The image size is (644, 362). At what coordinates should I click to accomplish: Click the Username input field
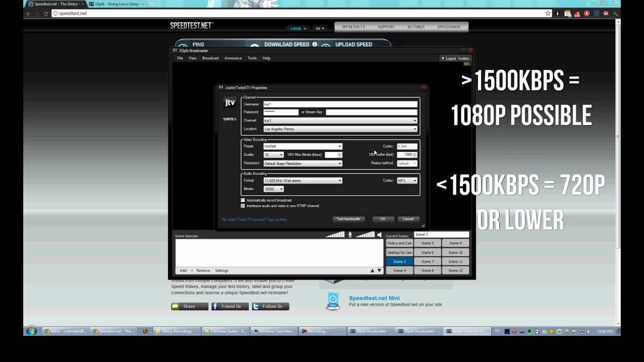tap(340, 104)
